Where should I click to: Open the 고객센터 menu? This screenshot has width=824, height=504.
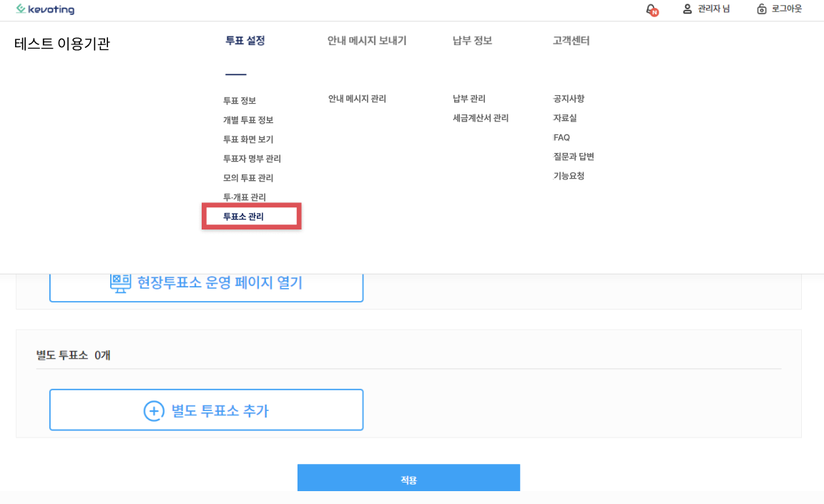571,41
